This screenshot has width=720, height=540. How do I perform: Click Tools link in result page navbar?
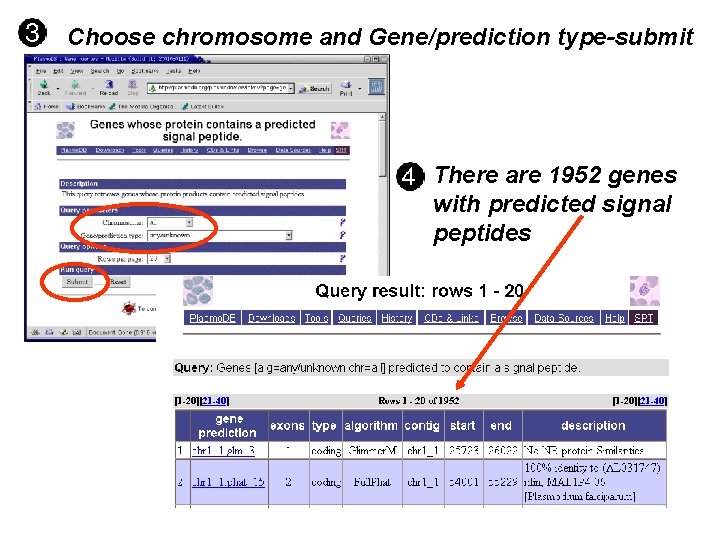click(x=316, y=318)
